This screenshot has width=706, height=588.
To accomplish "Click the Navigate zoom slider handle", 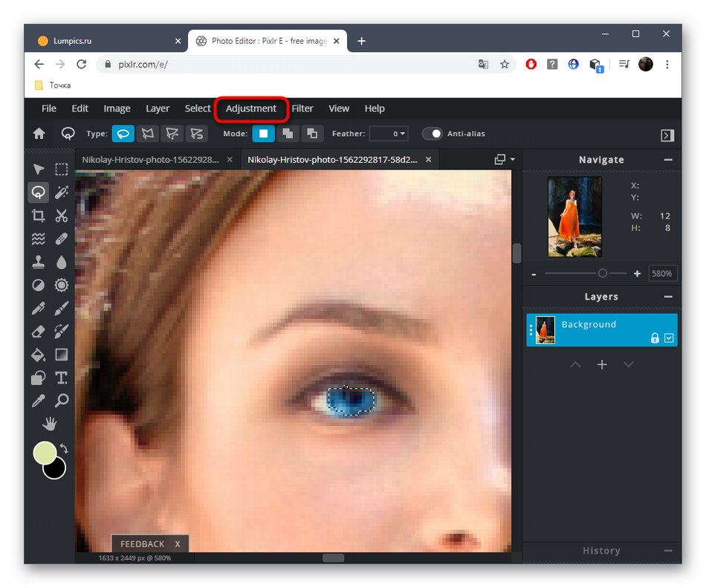I will [x=602, y=274].
